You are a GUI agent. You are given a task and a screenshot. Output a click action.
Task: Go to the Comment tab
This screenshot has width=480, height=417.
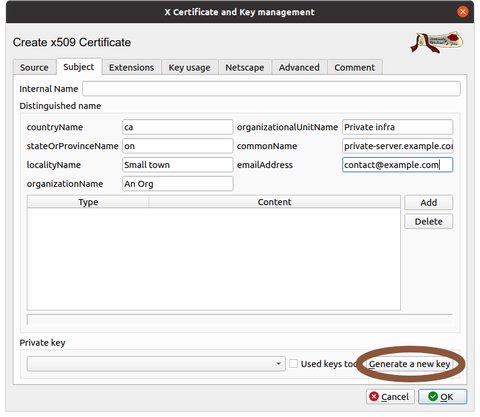(355, 67)
